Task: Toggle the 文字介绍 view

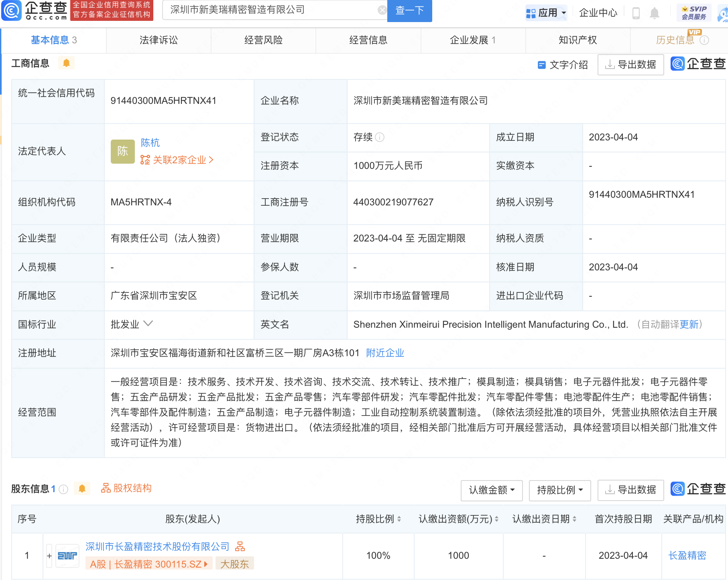Action: [563, 65]
